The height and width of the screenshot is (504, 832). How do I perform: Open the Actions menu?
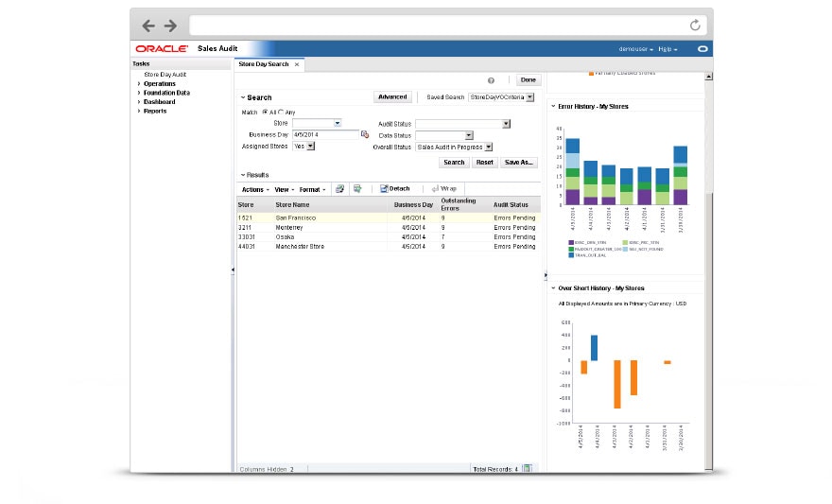255,189
